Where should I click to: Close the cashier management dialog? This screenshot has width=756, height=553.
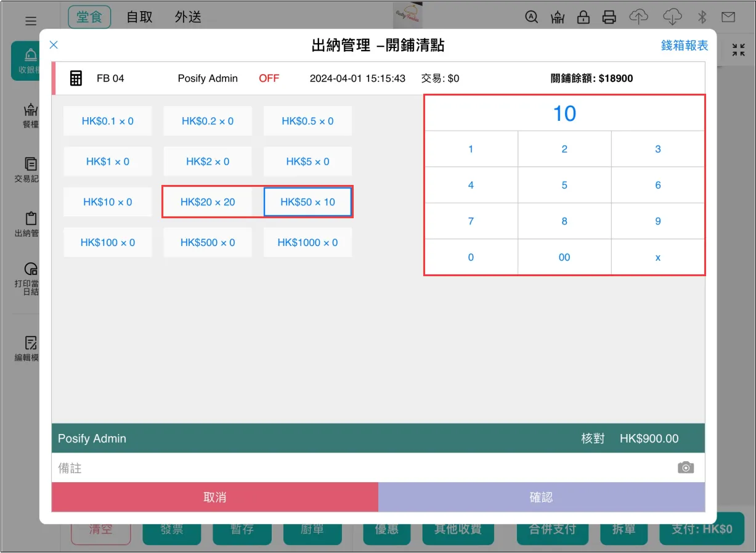click(x=54, y=44)
